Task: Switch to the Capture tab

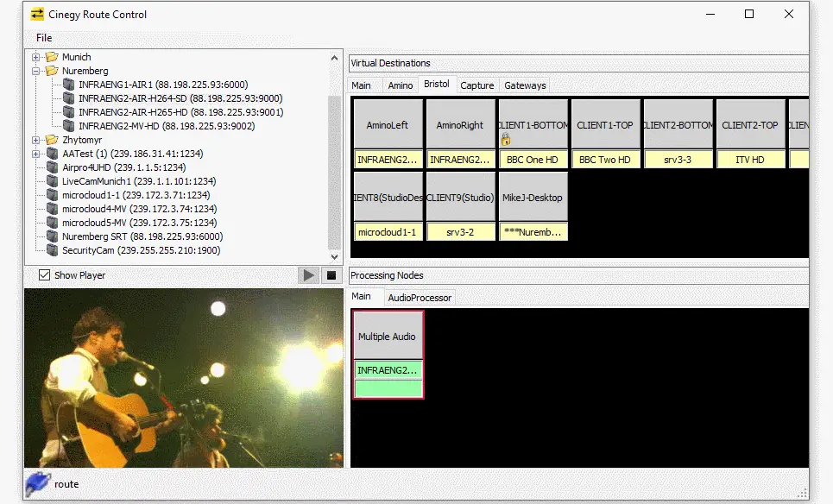Action: (476, 85)
